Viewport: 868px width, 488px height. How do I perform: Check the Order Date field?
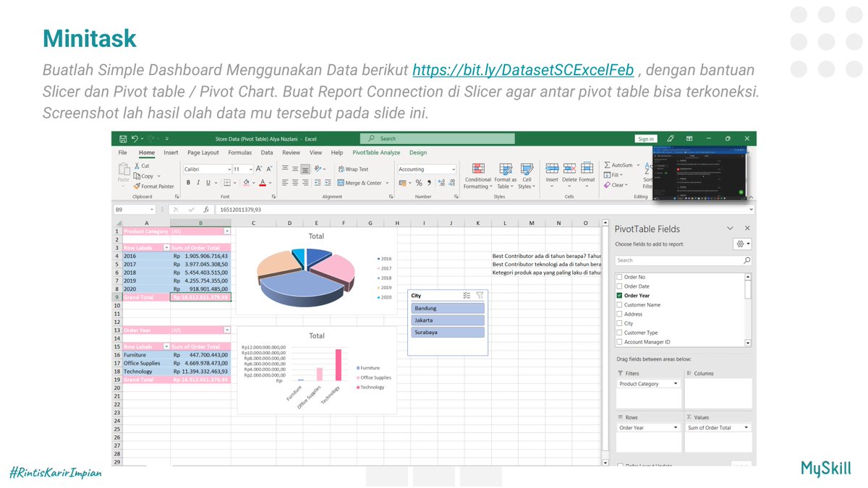(x=619, y=286)
